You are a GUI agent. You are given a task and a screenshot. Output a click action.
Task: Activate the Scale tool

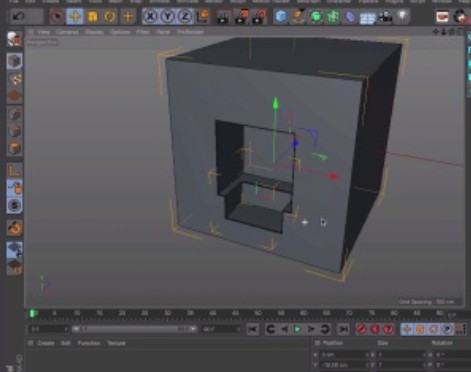[x=93, y=16]
